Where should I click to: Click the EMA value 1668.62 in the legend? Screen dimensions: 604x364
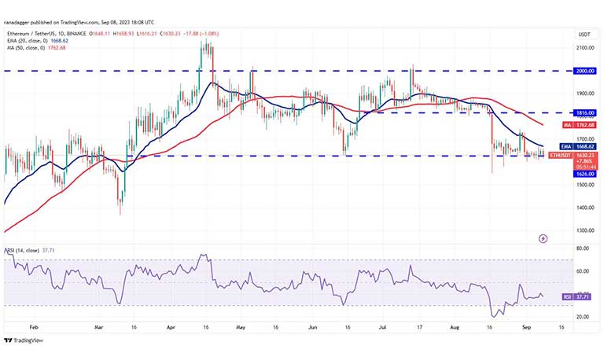[59, 41]
